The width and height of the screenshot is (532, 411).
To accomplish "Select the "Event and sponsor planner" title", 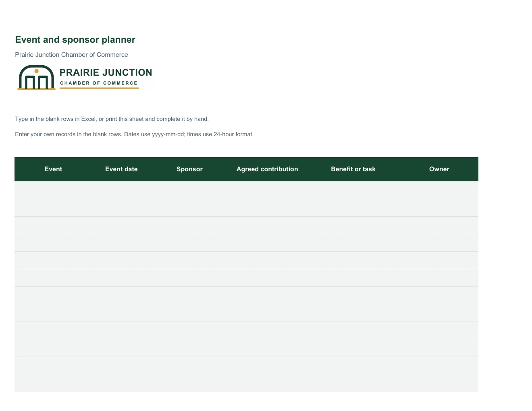I will click(x=75, y=39).
